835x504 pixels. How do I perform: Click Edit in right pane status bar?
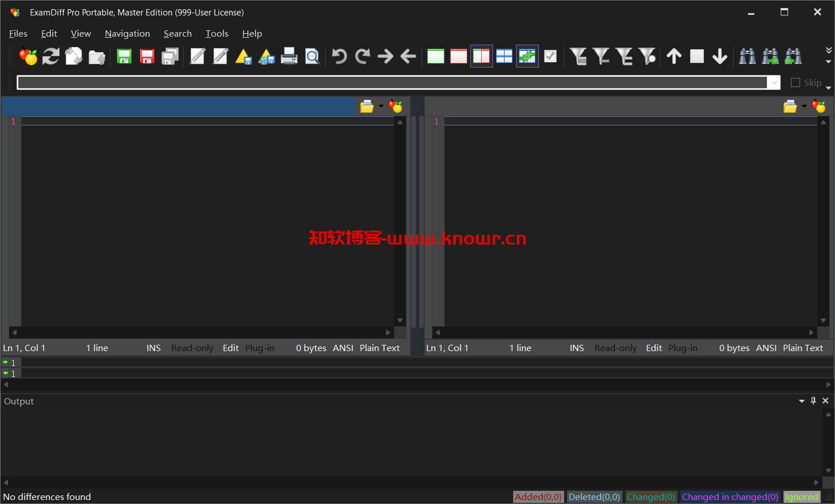[x=654, y=348]
